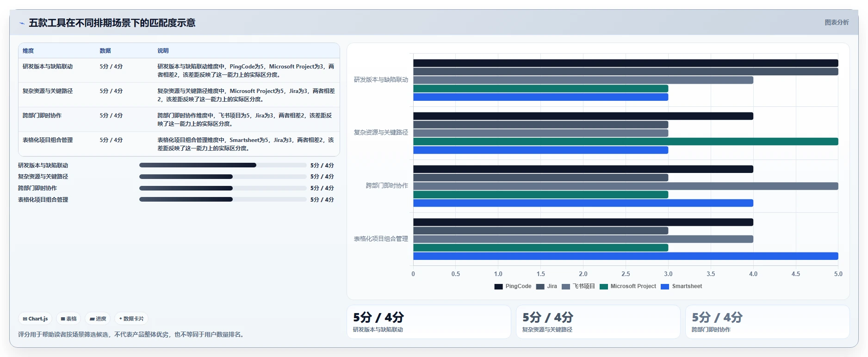This screenshot has width=868, height=357.
Task: Click the progress bar for 复杂资源与关键路径
Action: coord(223,177)
